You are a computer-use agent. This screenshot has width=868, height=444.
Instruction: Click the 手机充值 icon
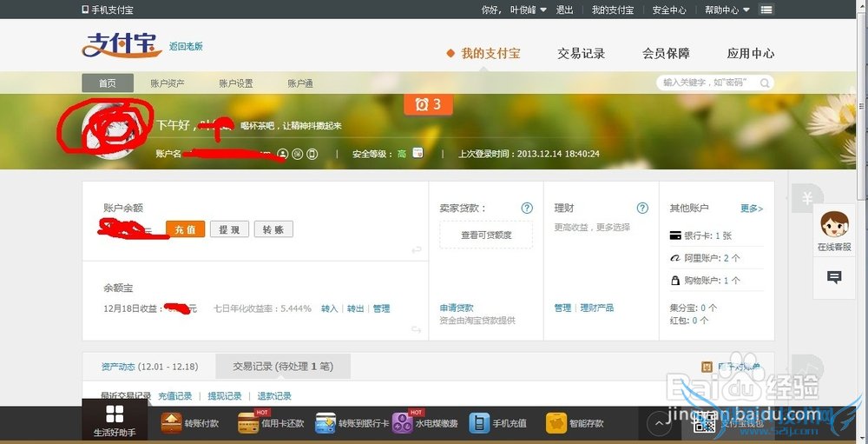[x=479, y=423]
